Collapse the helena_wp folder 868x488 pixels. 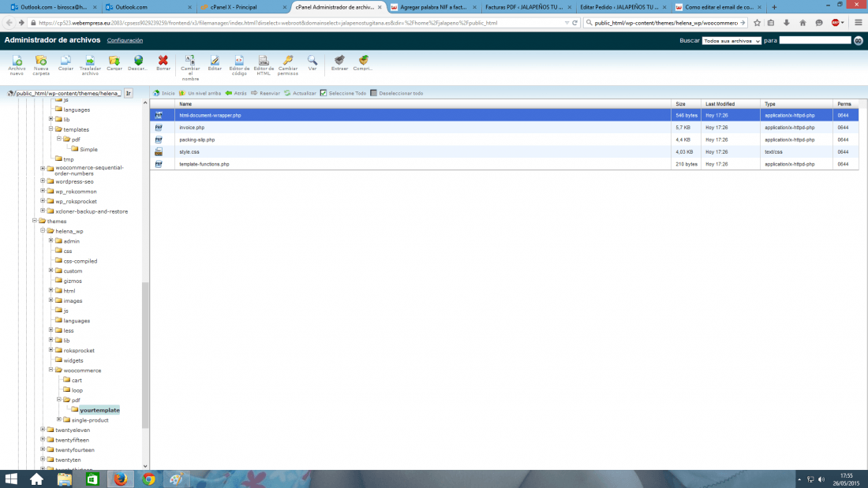pyautogui.click(x=43, y=231)
